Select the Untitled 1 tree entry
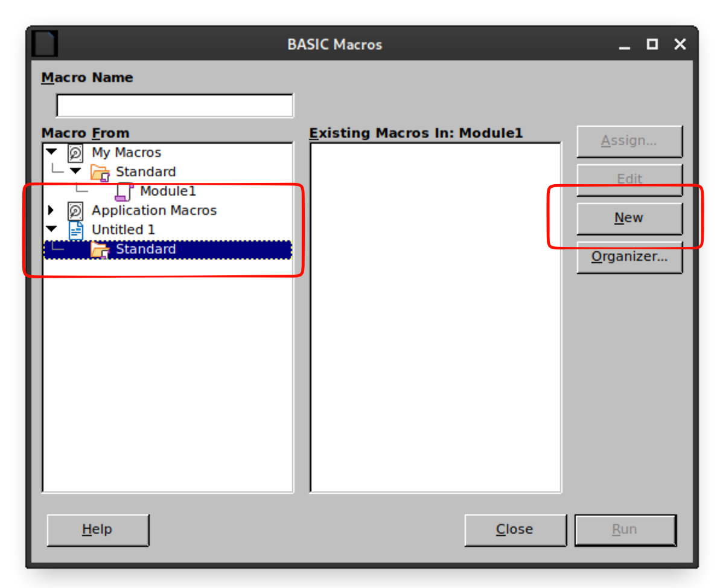Screen dimensions: 723x588 click(x=123, y=229)
